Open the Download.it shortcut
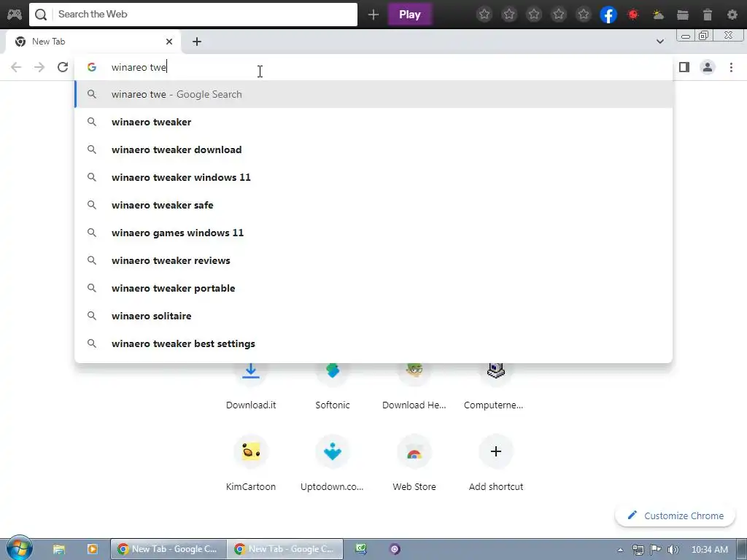The width and height of the screenshot is (747, 560). tap(251, 386)
